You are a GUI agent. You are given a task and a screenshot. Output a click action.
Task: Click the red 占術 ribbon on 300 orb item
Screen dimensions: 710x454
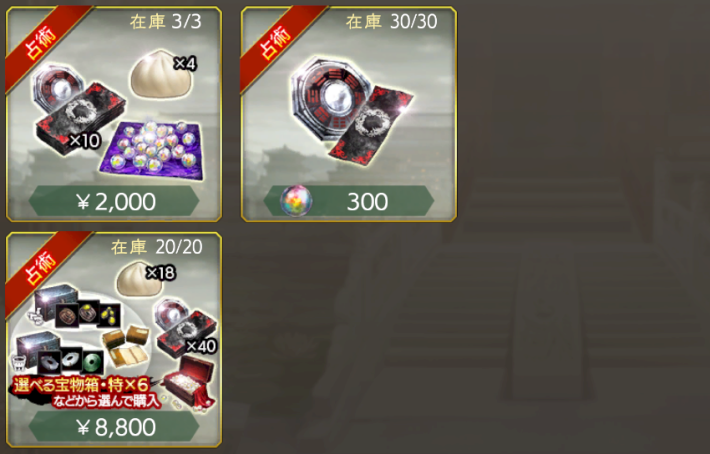tap(276, 43)
